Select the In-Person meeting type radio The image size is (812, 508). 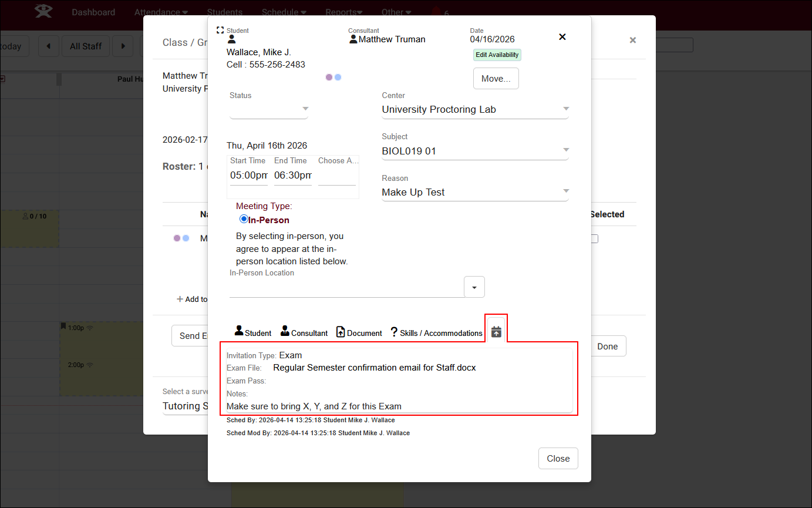point(244,219)
